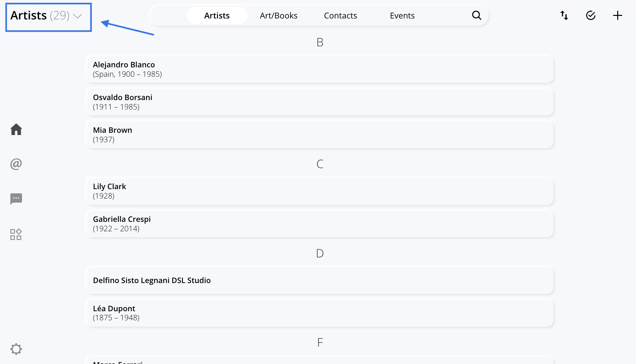The image size is (636, 364).
Task: Activate the select items checkmark icon
Action: (591, 15)
